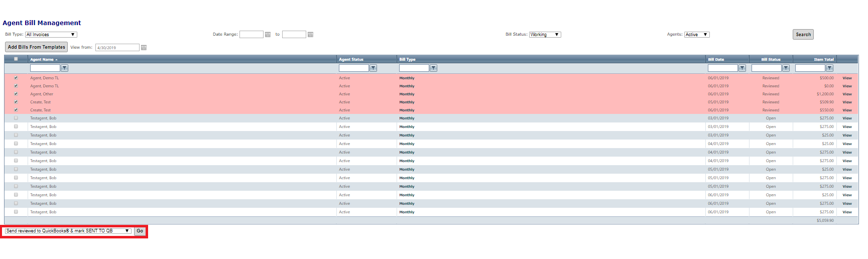This screenshot has width=868, height=259.
Task: Click the Agent Status column filter icon
Action: [373, 68]
